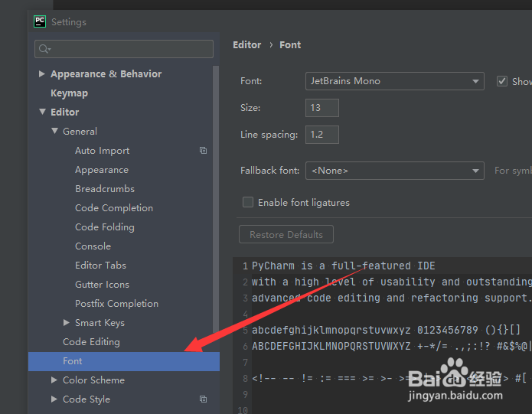Open the Appearance item under General
Screen dimensions: 532x414
tap(102, 170)
